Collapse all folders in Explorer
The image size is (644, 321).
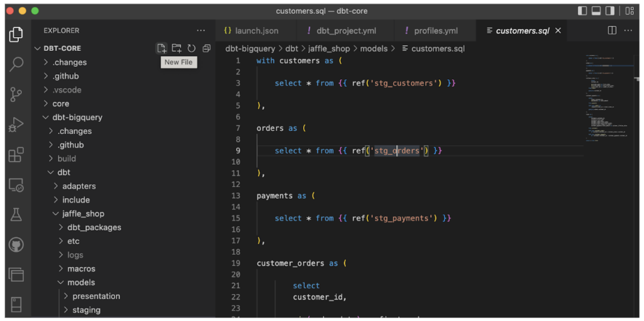206,48
